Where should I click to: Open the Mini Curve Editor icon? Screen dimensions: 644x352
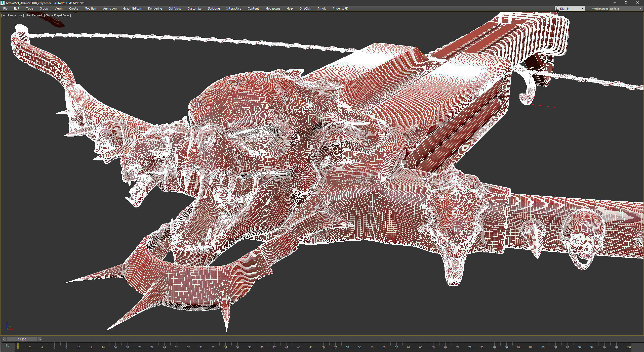[x=7, y=346]
